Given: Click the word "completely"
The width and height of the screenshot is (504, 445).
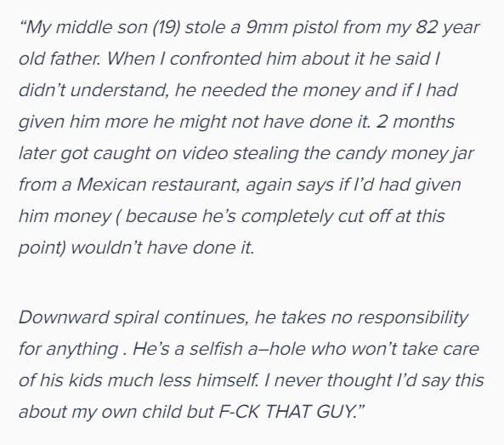Looking at the screenshot, I should click(x=286, y=217).
